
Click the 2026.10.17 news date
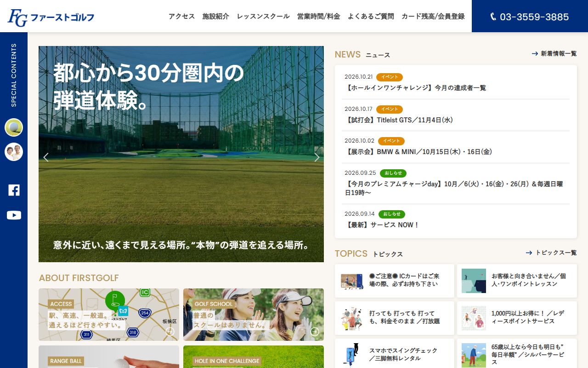(358, 109)
